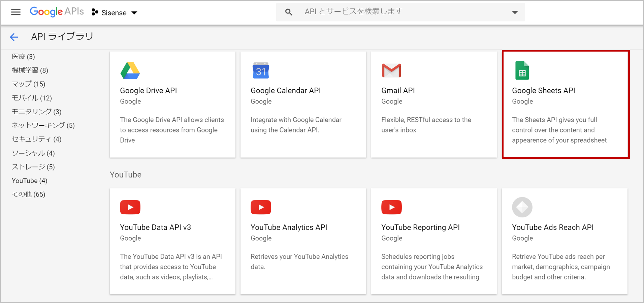Focus the API and services search field

pos(400,12)
